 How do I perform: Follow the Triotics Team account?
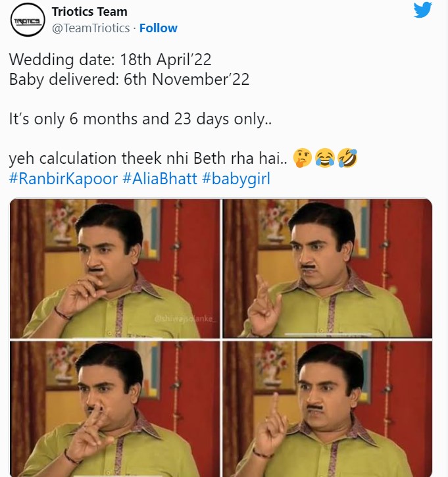pyautogui.click(x=158, y=28)
